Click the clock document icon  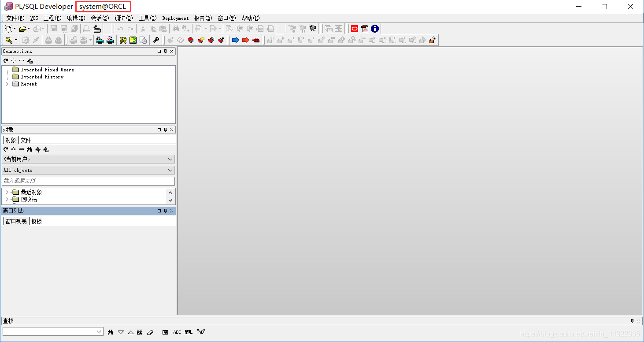coord(143,40)
